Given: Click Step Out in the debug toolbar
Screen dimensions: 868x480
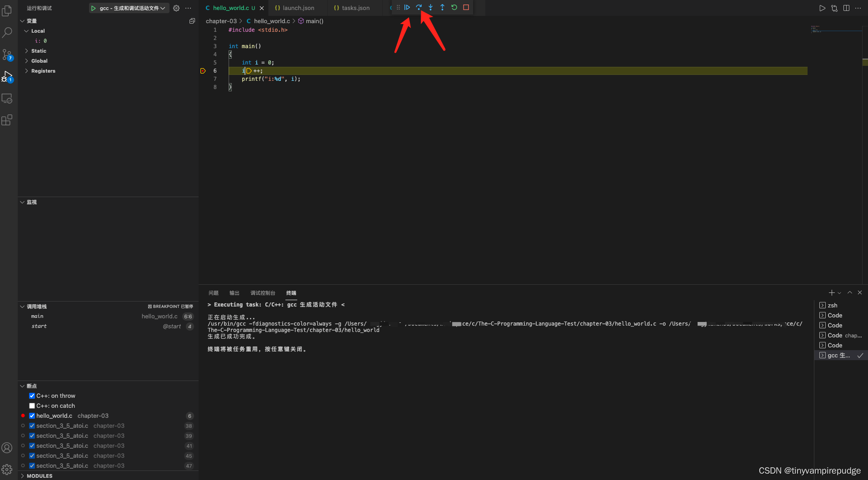Looking at the screenshot, I should pyautogui.click(x=442, y=7).
